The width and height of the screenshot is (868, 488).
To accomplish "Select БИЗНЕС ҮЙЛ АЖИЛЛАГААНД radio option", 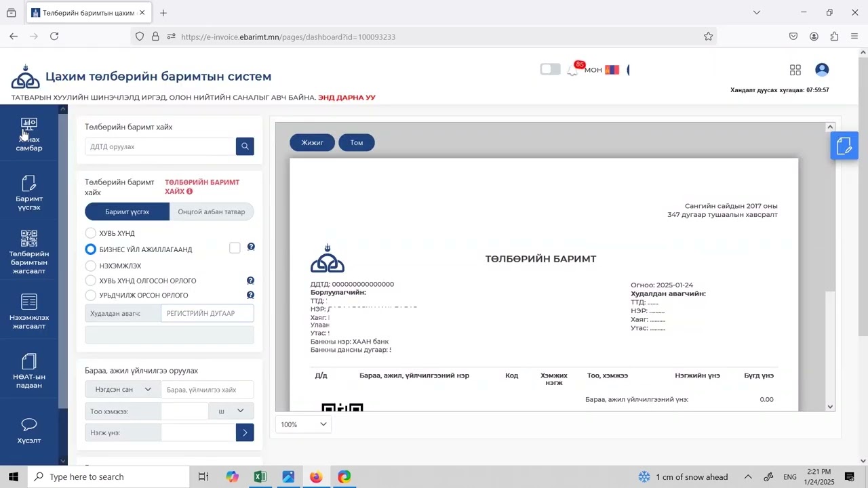I will tap(90, 249).
